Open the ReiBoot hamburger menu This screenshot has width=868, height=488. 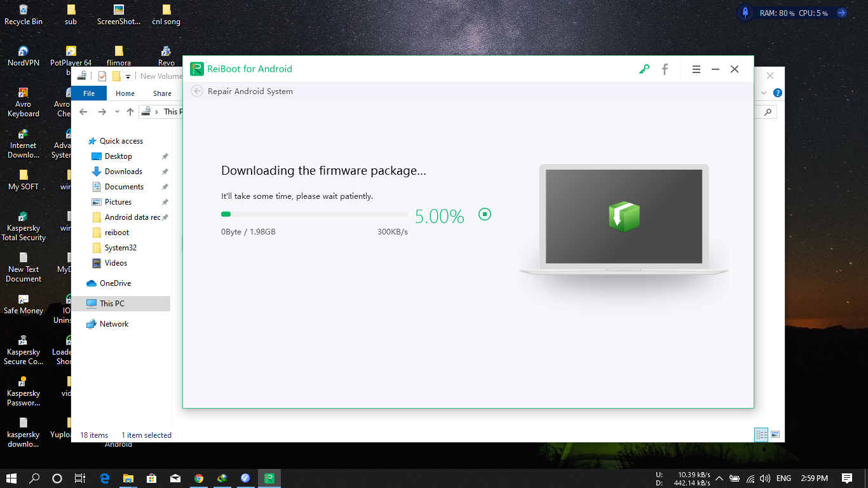point(696,69)
